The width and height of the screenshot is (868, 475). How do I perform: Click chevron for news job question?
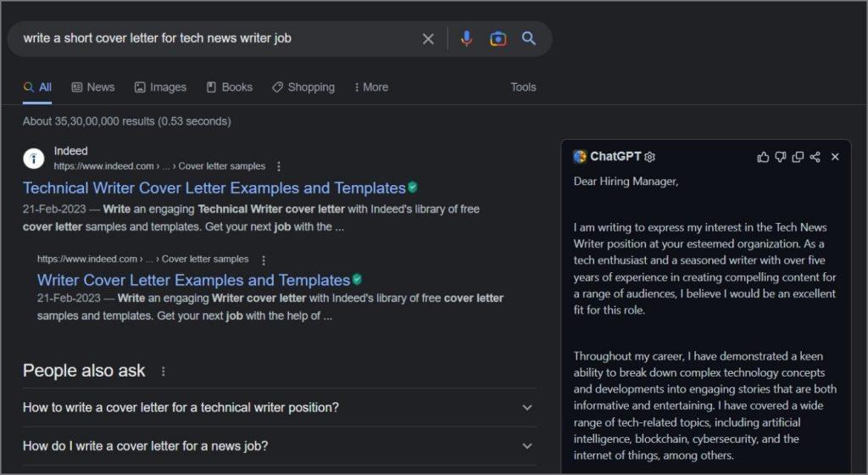pos(527,446)
